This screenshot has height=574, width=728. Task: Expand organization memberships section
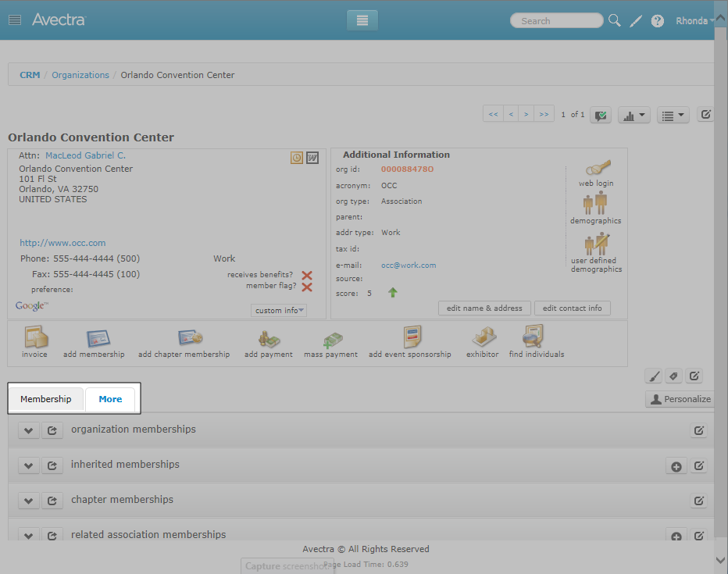coord(28,430)
